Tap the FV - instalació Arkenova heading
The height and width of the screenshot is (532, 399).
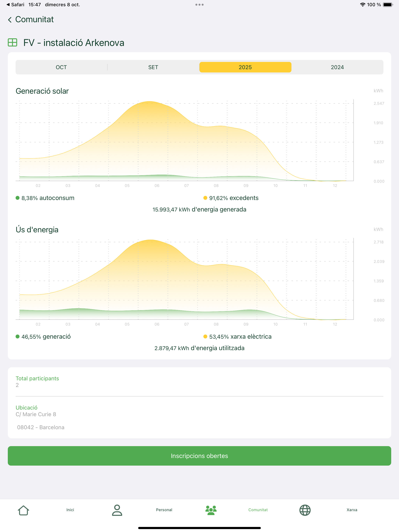pyautogui.click(x=74, y=43)
